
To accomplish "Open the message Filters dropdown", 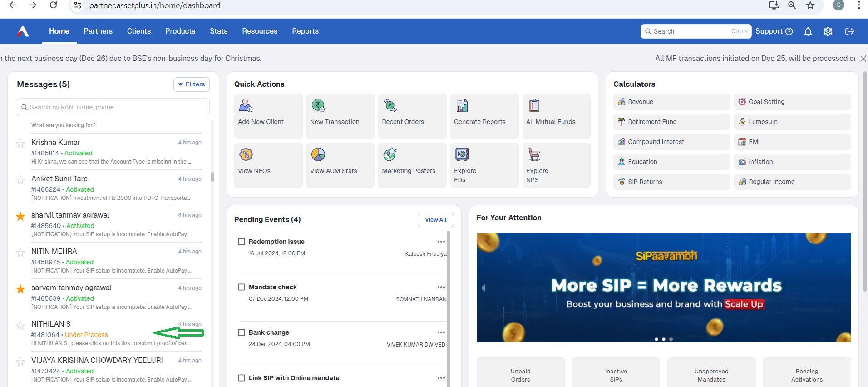I will coord(192,84).
